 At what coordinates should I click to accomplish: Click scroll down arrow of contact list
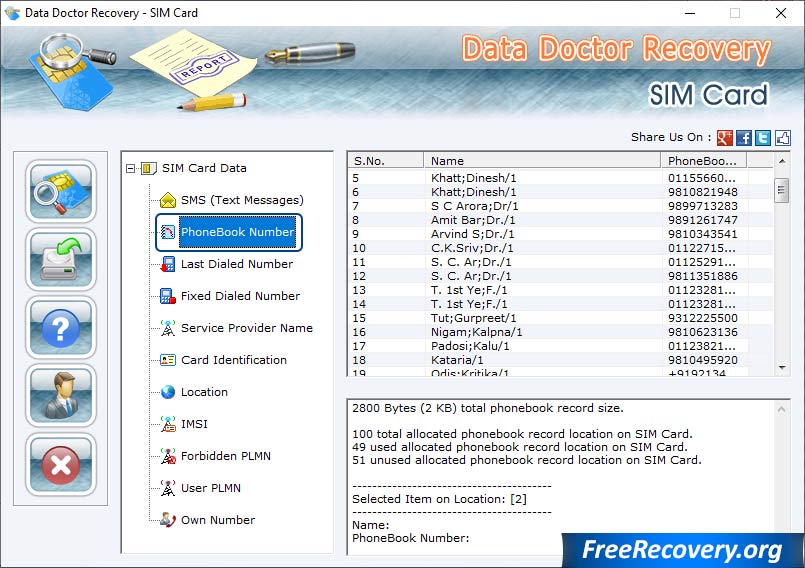point(782,367)
